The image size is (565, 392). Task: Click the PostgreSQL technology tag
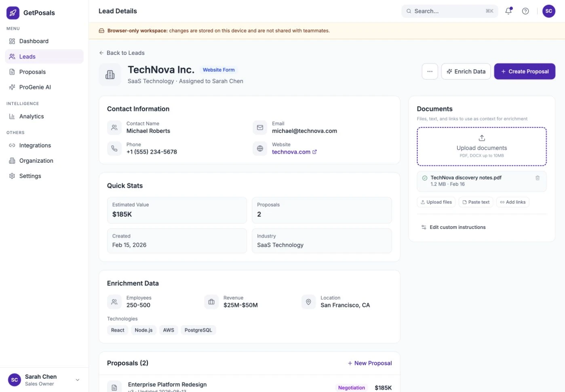click(198, 330)
